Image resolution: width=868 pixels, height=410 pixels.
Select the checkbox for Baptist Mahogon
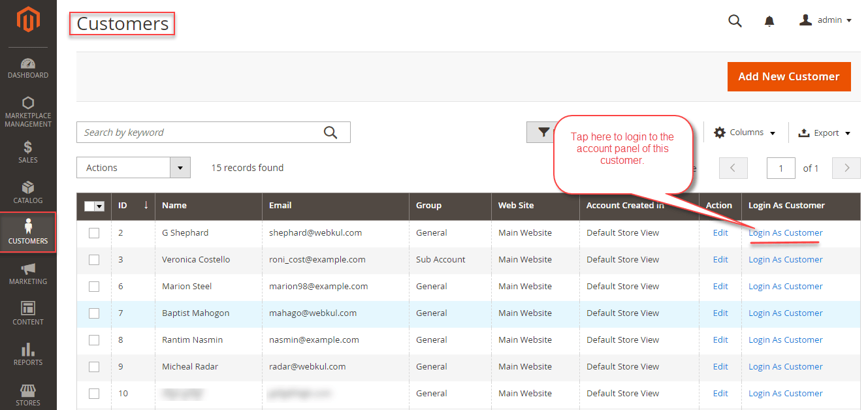tap(94, 313)
